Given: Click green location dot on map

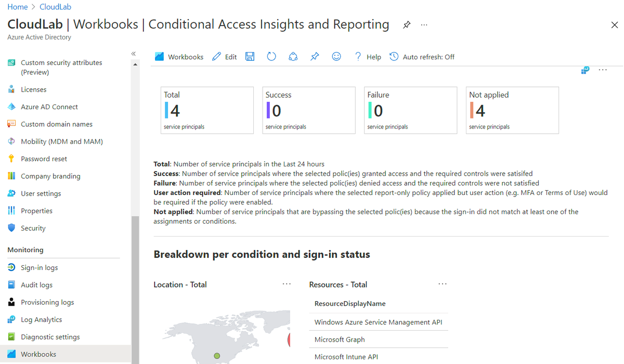Looking at the screenshot, I should (x=217, y=356).
